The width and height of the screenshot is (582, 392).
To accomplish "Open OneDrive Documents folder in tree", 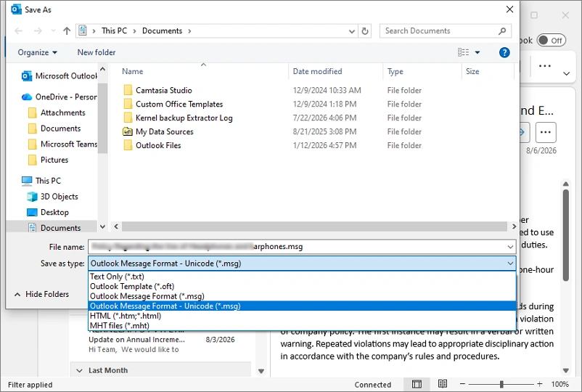I will click(54, 128).
